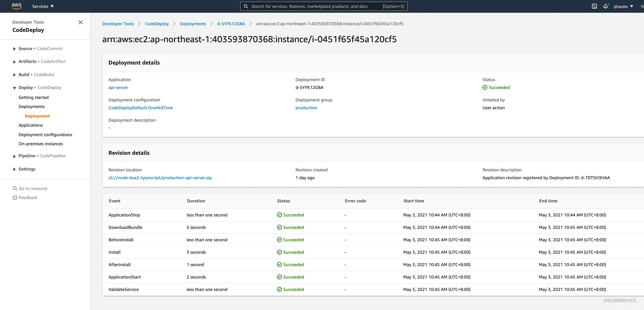This screenshot has height=310, width=644.
Task: Click the AfterInstall event name
Action: tap(119, 264)
